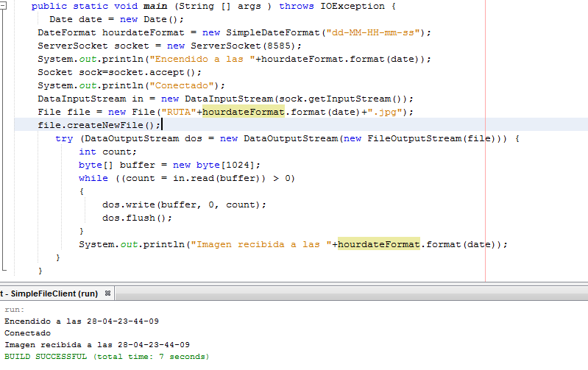This screenshot has height=370, width=588.
Task: Click byte[1024] buffer allocation
Action: 225,165
